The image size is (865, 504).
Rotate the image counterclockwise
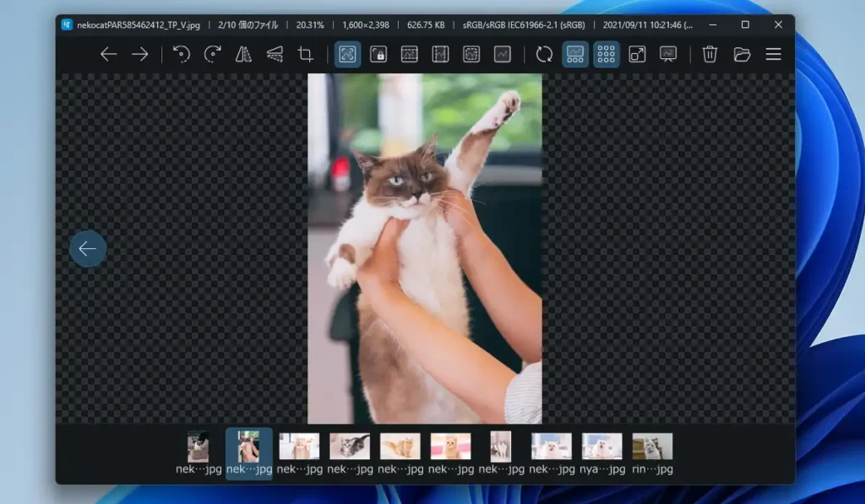tap(179, 54)
